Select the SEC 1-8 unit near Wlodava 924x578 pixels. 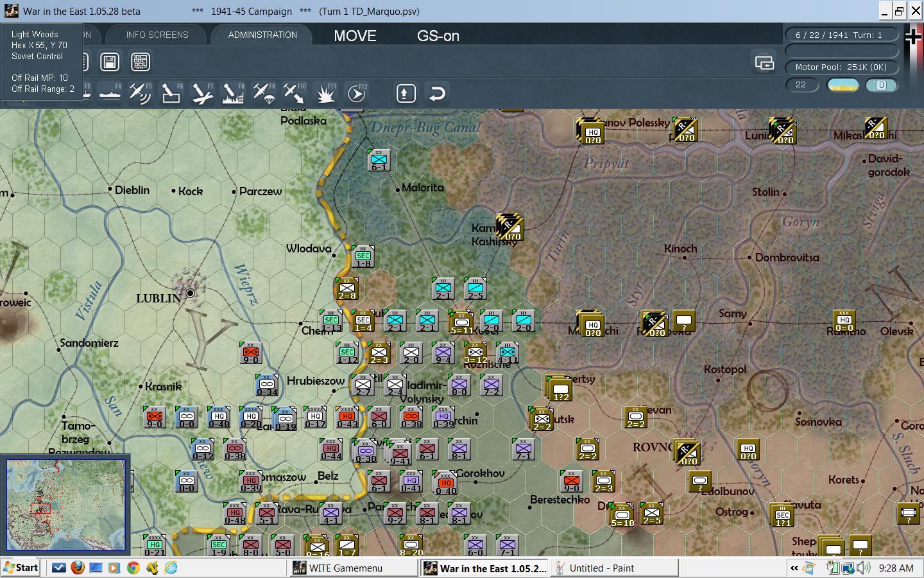coord(363,257)
